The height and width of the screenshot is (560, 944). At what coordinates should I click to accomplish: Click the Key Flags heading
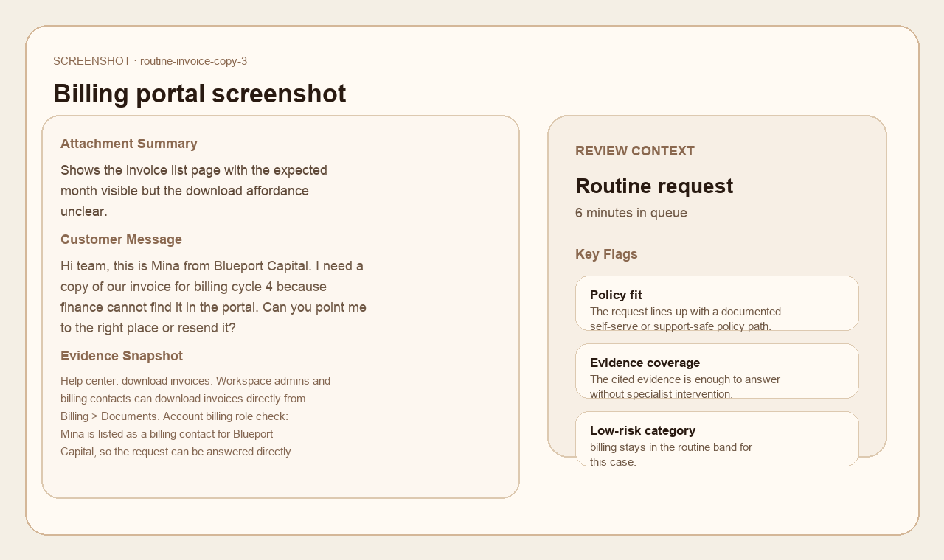click(x=606, y=254)
